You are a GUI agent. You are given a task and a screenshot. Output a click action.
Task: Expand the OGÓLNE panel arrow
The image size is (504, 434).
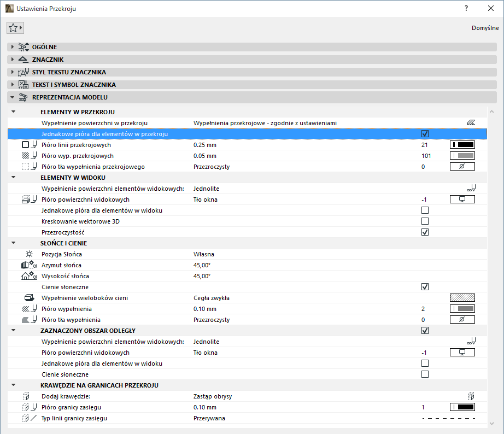[x=12, y=47]
